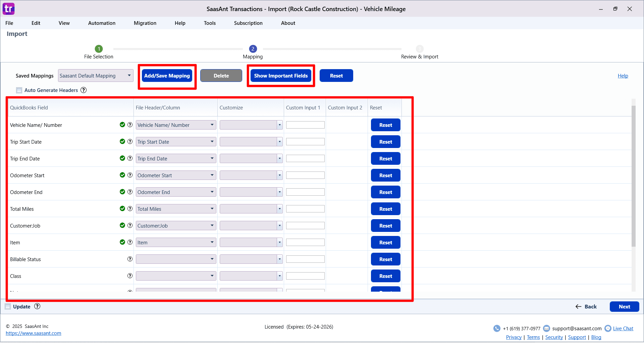Open Total Miles file header dropdown
Viewport: 644px width, 343px height.
176,209
